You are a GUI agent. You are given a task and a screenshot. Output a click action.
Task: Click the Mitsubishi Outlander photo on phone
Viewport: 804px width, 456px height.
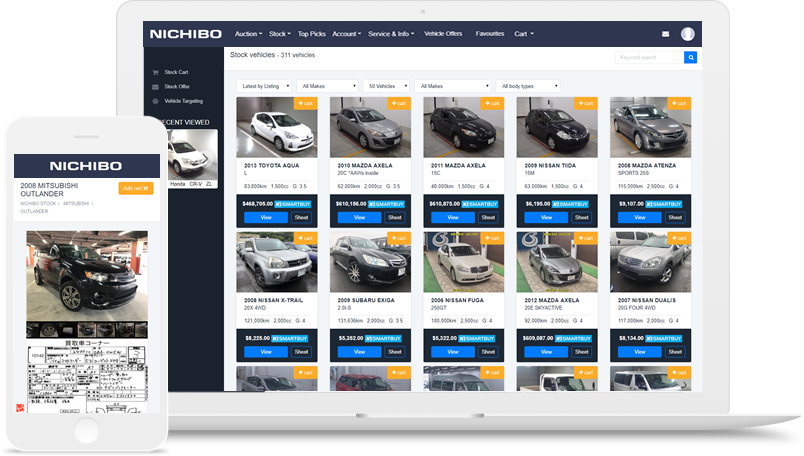coord(87,276)
